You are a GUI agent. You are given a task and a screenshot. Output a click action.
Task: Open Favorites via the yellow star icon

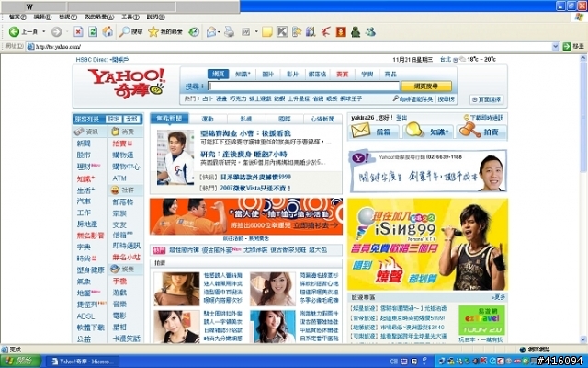click(x=153, y=32)
